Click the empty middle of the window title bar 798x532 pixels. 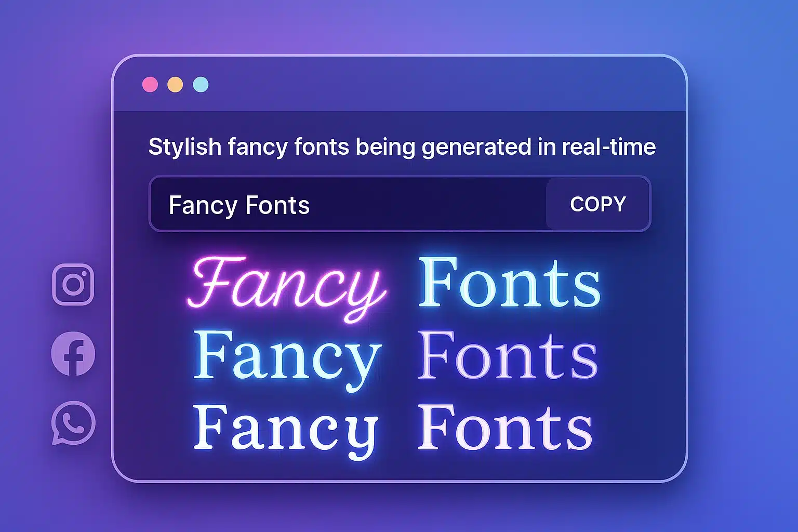click(400, 85)
